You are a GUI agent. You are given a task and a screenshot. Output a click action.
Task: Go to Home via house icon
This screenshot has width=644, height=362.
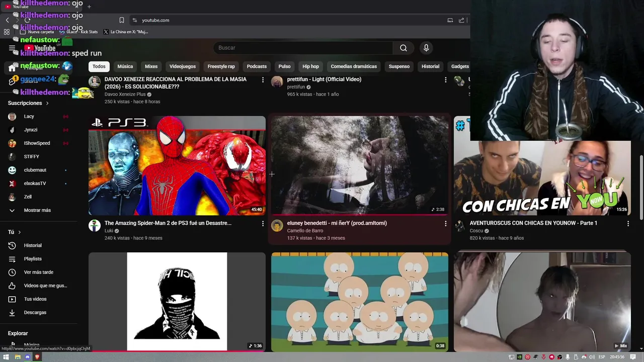coord(13,68)
